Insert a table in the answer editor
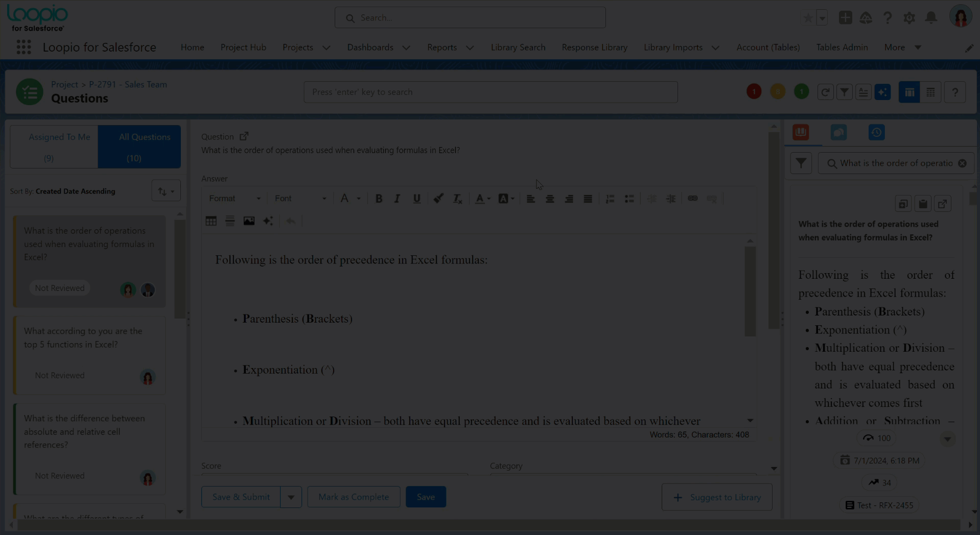Screen dimensions: 980x535 (211, 221)
